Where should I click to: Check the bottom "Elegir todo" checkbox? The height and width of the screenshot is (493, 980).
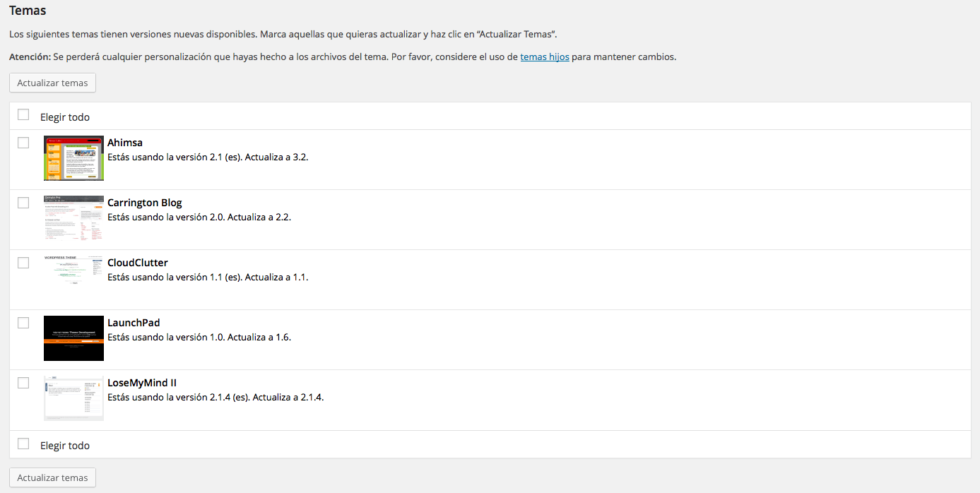(x=23, y=444)
